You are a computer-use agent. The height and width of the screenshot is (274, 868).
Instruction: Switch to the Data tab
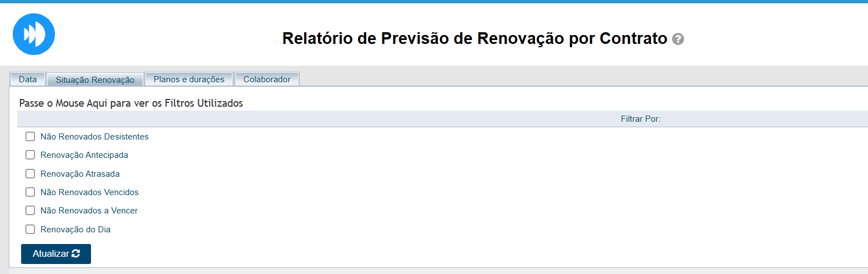pos(28,79)
